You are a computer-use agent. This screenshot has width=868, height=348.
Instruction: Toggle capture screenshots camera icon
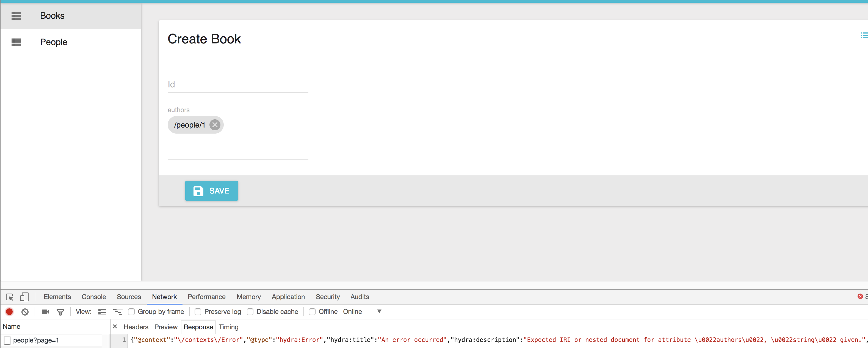coord(45,312)
